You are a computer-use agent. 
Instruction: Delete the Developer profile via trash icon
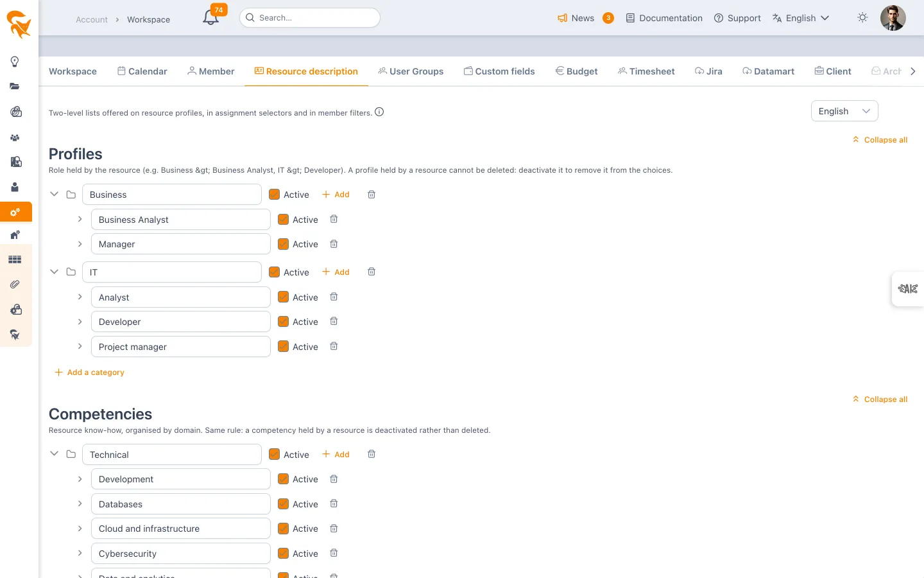click(x=334, y=321)
